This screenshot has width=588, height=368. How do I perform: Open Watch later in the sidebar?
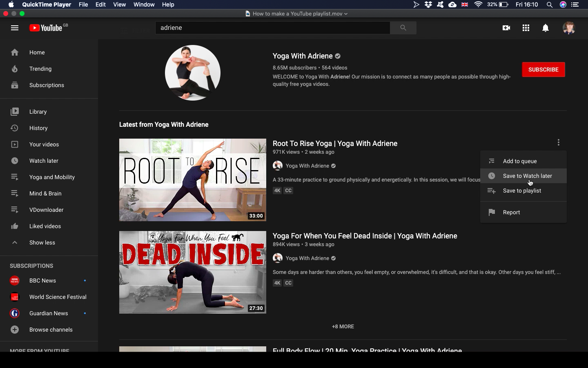49,161
